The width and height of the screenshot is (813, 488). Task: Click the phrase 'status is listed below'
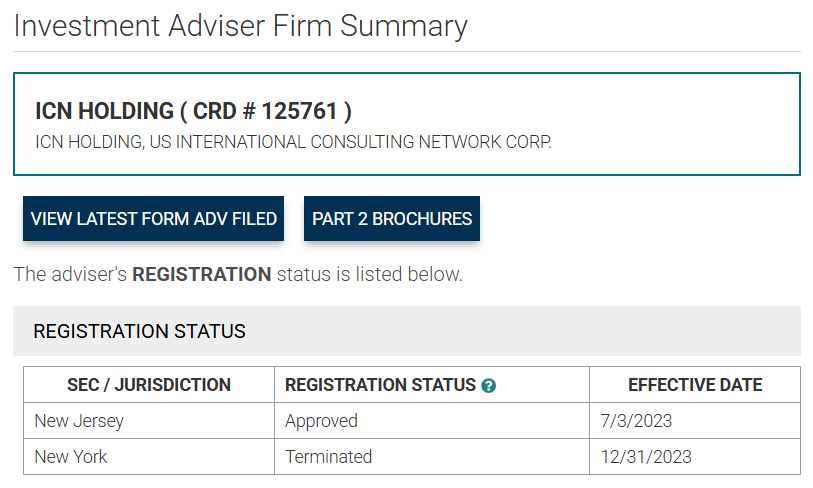coord(370,274)
